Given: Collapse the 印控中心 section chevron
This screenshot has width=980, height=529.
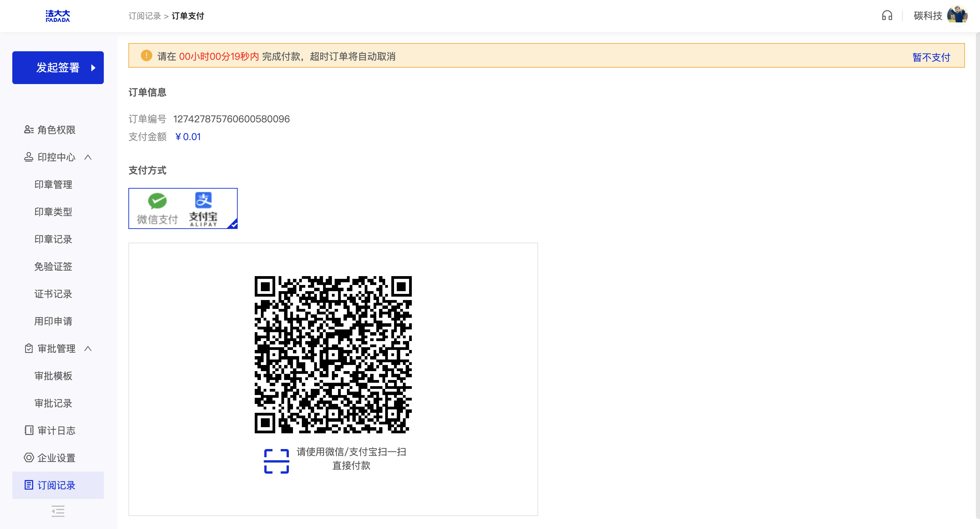Looking at the screenshot, I should (88, 157).
